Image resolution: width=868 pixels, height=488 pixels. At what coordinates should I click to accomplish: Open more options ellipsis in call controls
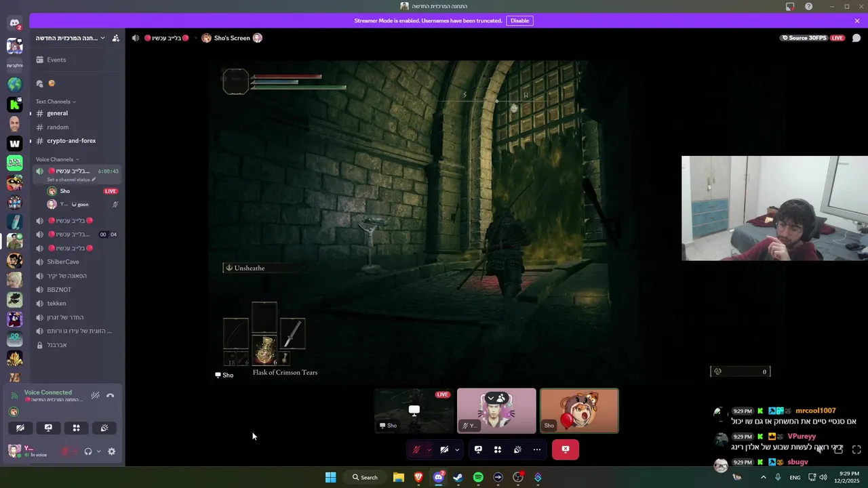[537, 449]
